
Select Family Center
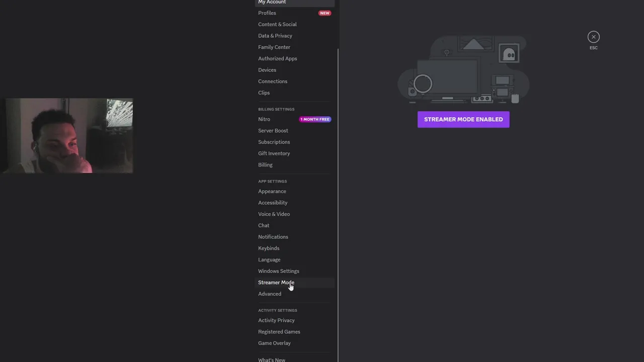tap(294, 47)
